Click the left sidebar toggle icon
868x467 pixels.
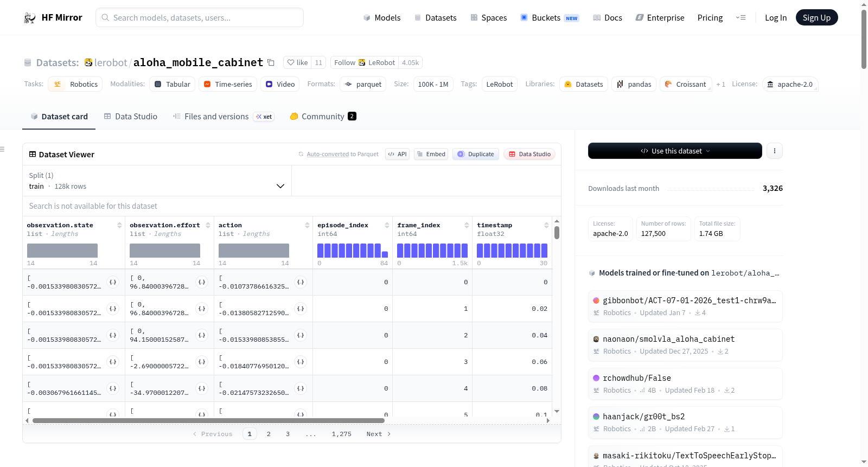click(2, 149)
